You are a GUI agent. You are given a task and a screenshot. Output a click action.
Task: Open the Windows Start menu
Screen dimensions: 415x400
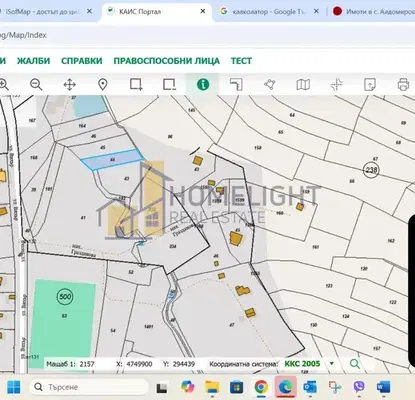click(x=14, y=387)
